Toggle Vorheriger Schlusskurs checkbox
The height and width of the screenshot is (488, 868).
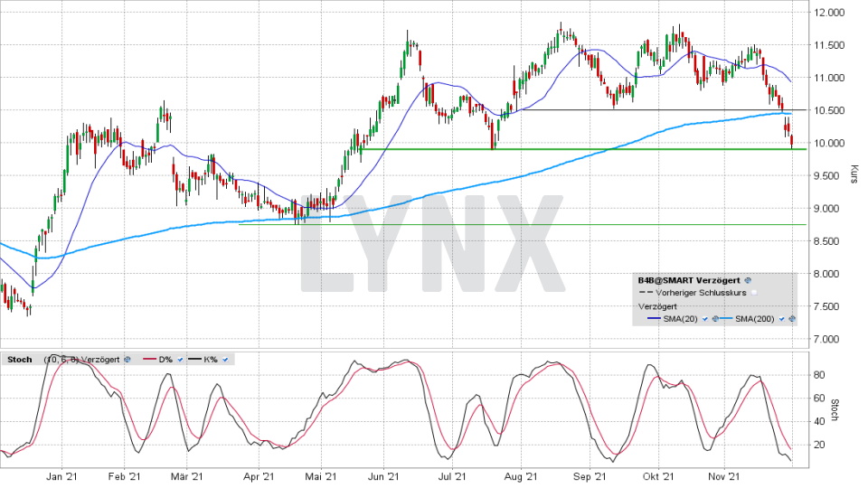[x=754, y=293]
